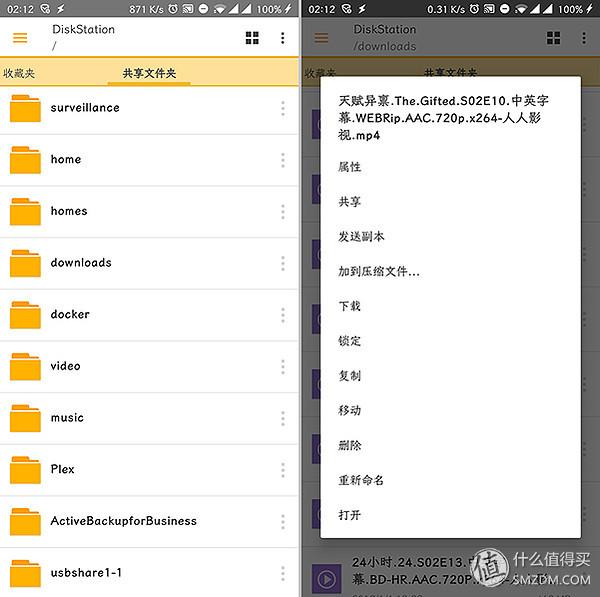Viewport: 600px width, 597px height.
Task: Tap the alarm icon in left status bar
Action: click(173, 9)
